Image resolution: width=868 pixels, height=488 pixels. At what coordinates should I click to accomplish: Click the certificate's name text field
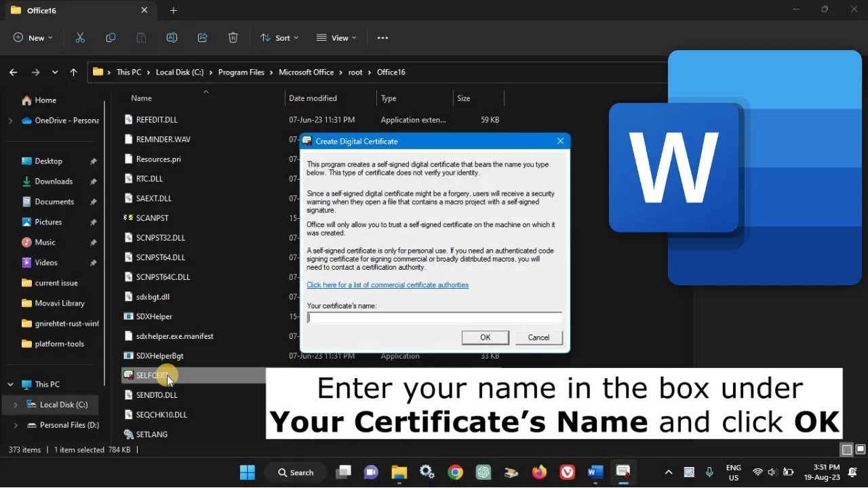[434, 318]
